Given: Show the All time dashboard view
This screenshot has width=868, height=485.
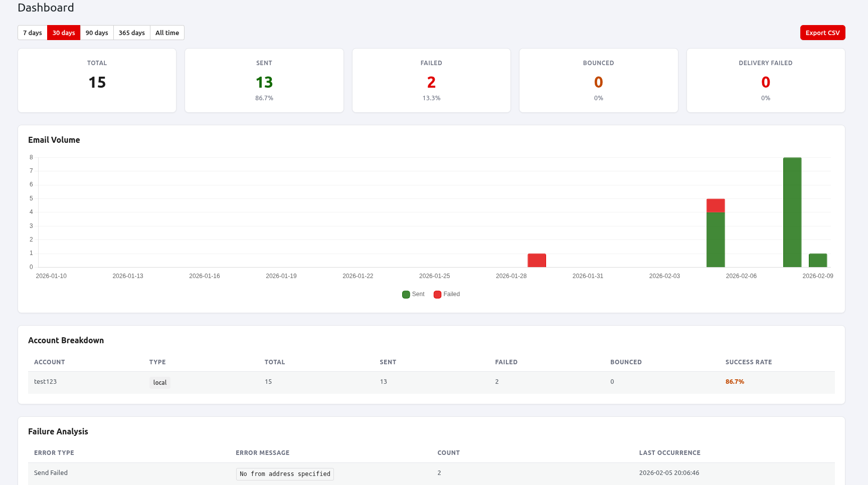Looking at the screenshot, I should (x=167, y=32).
